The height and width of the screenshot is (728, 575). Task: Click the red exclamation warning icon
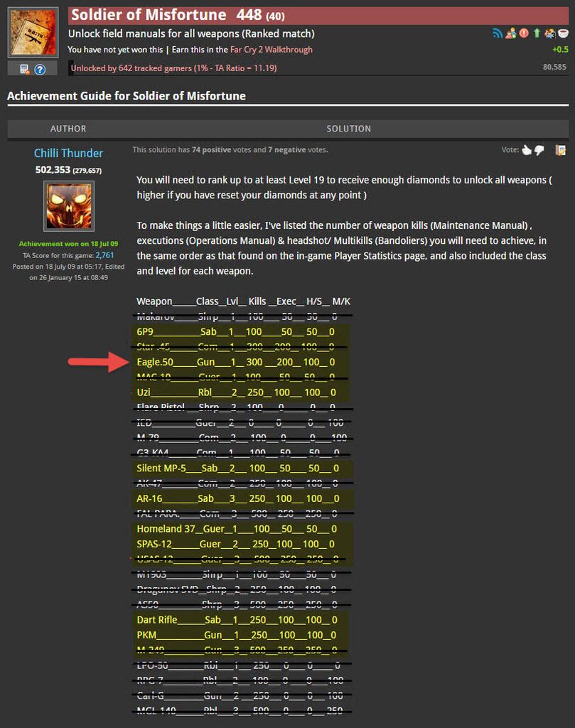524,33
